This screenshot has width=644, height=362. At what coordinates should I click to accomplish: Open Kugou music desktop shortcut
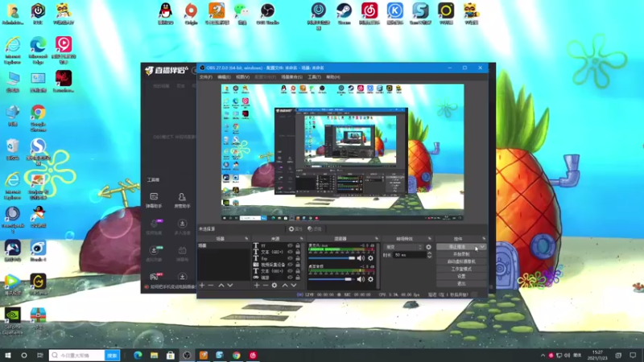click(394, 14)
